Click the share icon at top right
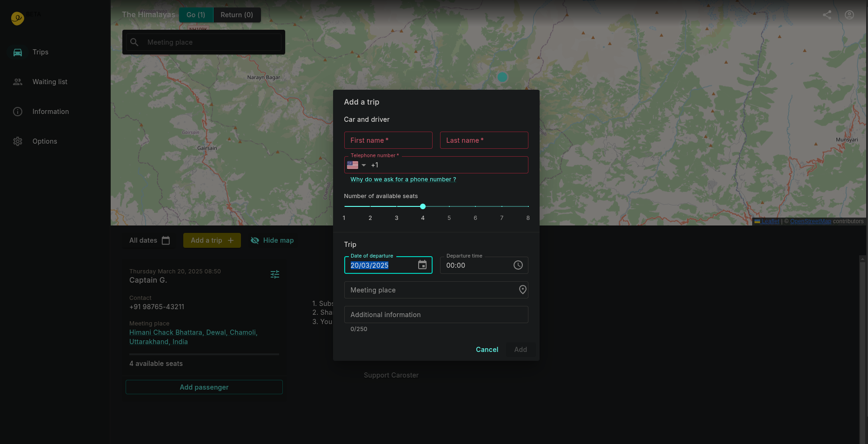 point(827,15)
